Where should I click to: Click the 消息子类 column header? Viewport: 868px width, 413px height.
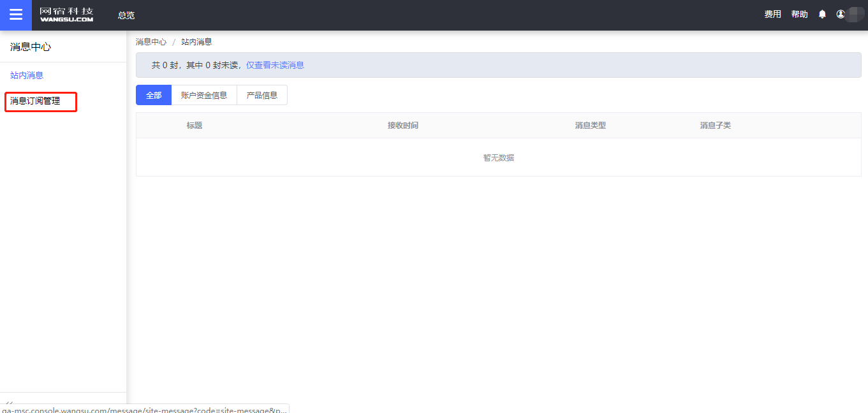tap(715, 126)
